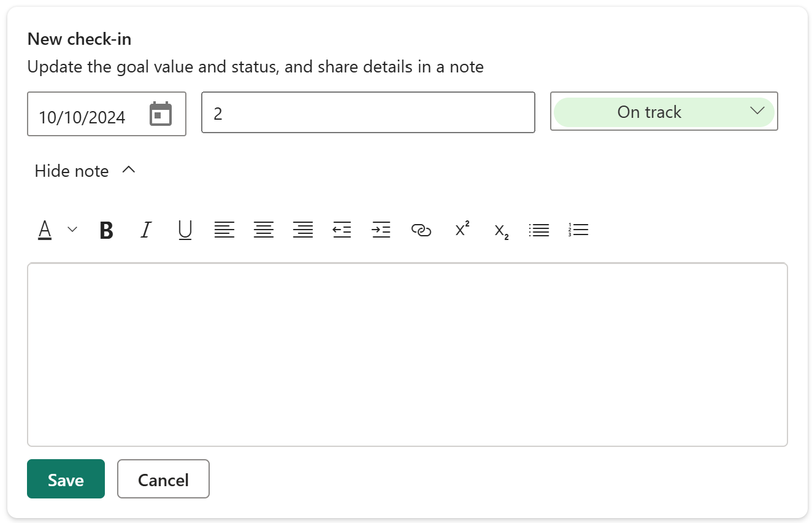Toggle underline text formatting
The height and width of the screenshot is (523, 812).
coord(185,230)
